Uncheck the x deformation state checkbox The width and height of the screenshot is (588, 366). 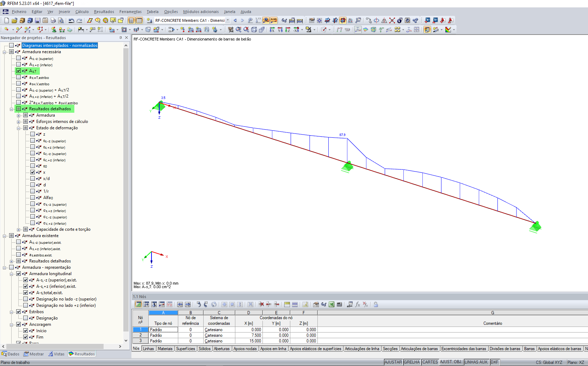(x=32, y=172)
